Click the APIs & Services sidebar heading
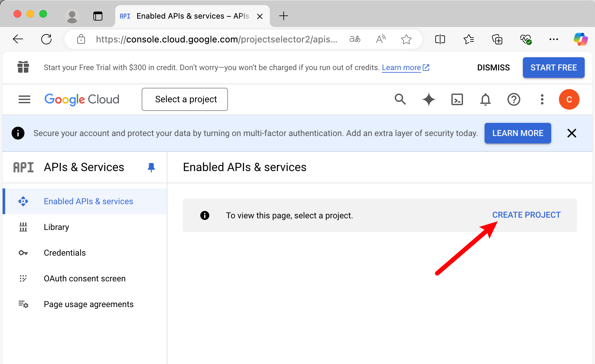Viewport: 595px width, 364px height. (84, 167)
